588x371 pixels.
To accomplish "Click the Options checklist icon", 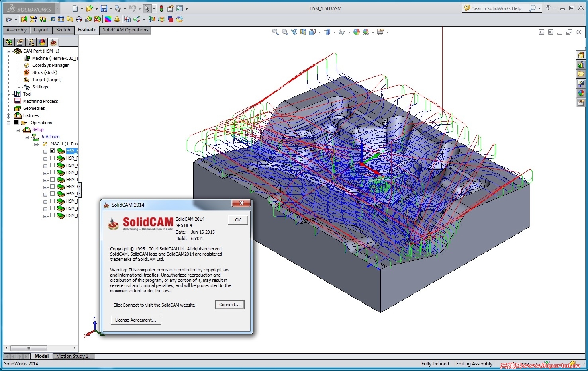I will pyautogui.click(x=180, y=8).
